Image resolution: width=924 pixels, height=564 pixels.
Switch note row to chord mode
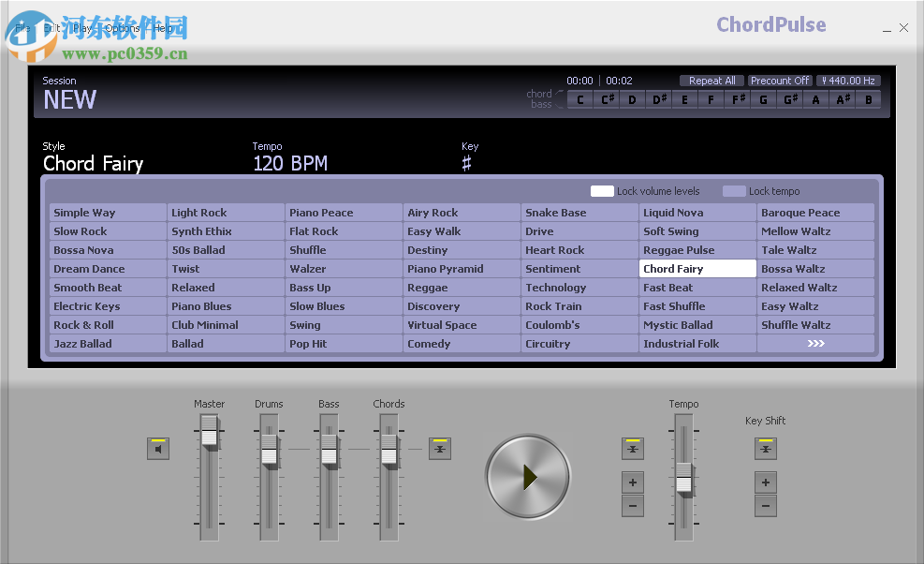538,93
